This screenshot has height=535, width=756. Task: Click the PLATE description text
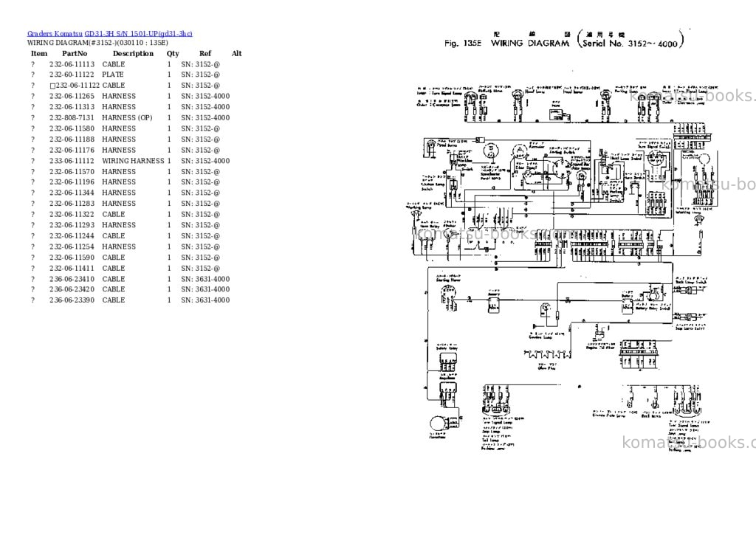point(113,75)
